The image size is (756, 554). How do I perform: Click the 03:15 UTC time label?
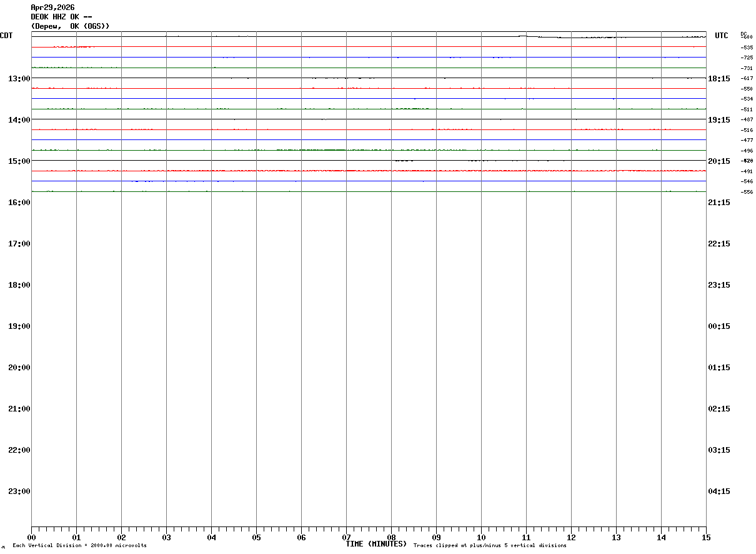tap(719, 450)
